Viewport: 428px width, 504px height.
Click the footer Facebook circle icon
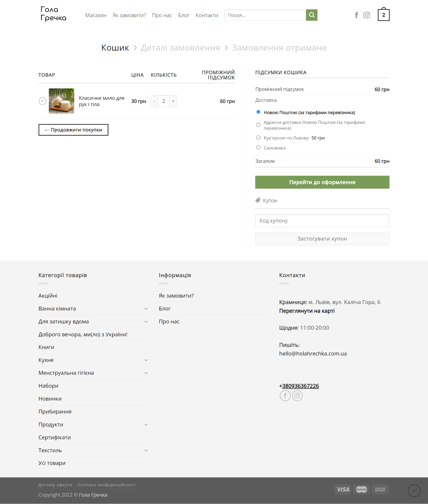[285, 396]
